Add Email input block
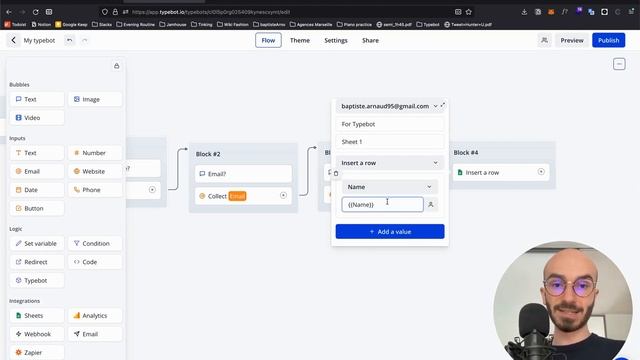 coord(37,171)
